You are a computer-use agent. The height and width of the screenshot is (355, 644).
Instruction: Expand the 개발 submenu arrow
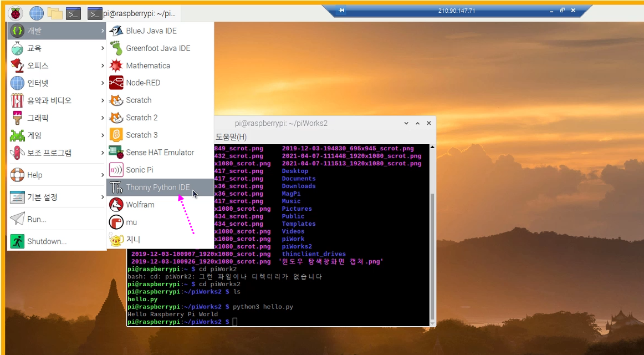(x=103, y=31)
